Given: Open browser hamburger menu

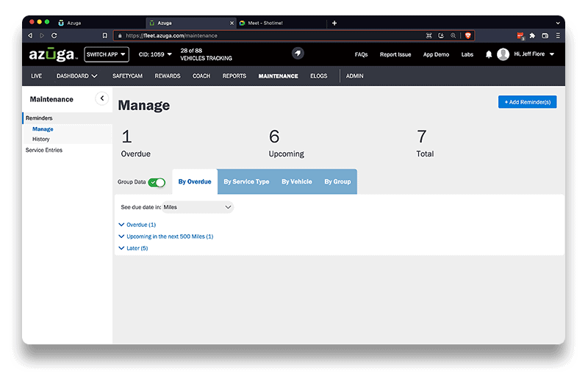Looking at the screenshot, I should (x=558, y=35).
